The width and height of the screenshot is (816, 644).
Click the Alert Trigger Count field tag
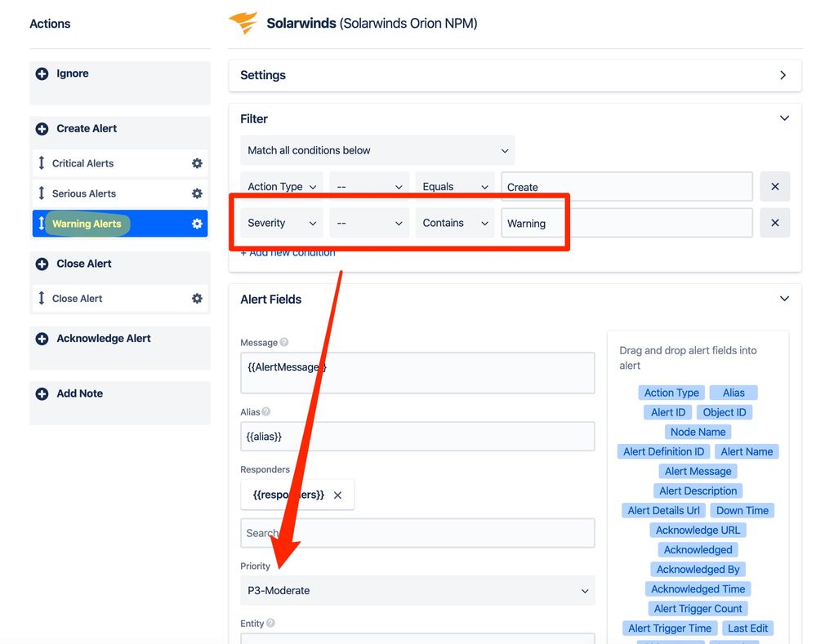coord(698,609)
